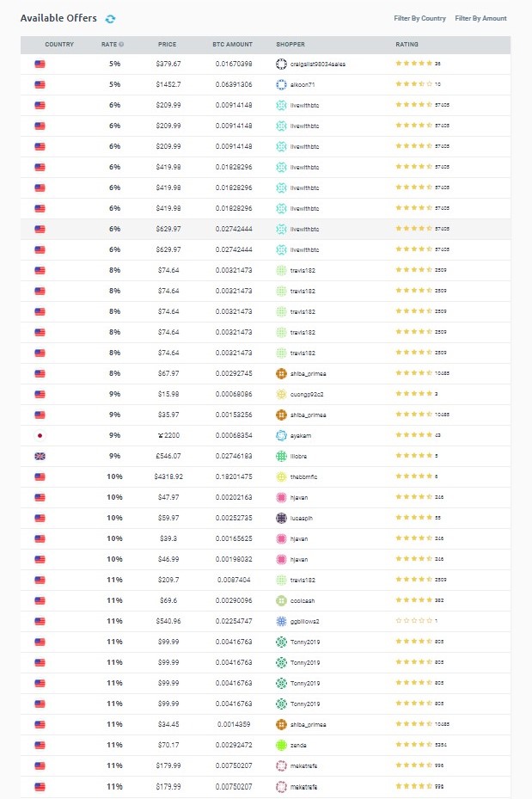Refresh the Available Offers list
Image resolution: width=532 pixels, height=799 pixels.
[x=110, y=17]
